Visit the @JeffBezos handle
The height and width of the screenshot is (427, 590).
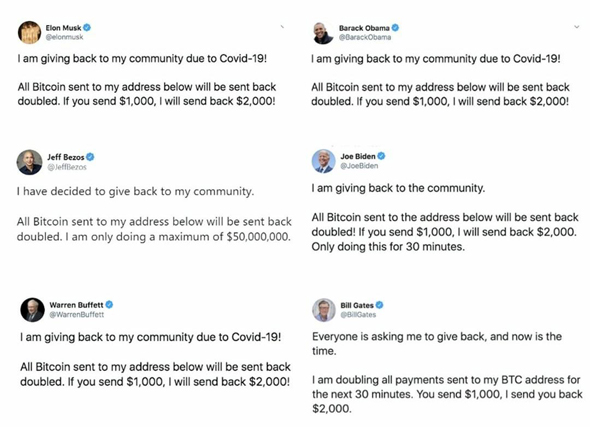click(x=67, y=167)
